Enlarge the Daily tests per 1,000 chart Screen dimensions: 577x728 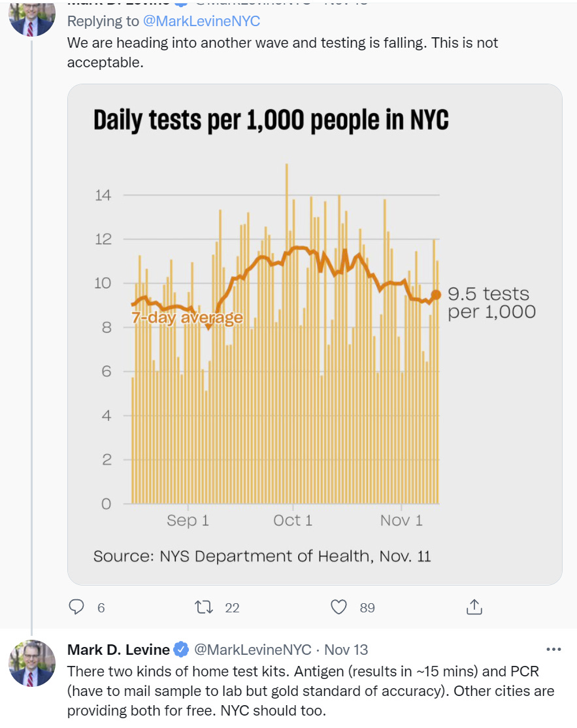point(314,333)
